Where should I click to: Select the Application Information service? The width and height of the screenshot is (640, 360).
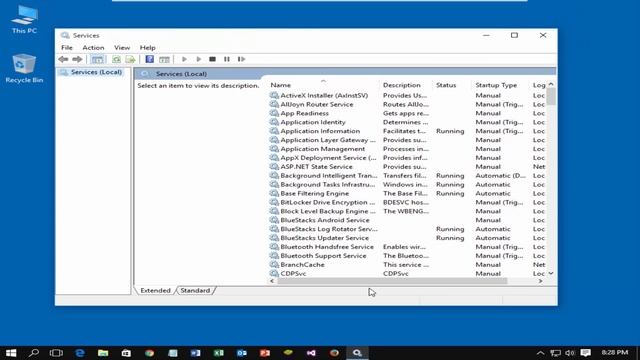(x=320, y=131)
